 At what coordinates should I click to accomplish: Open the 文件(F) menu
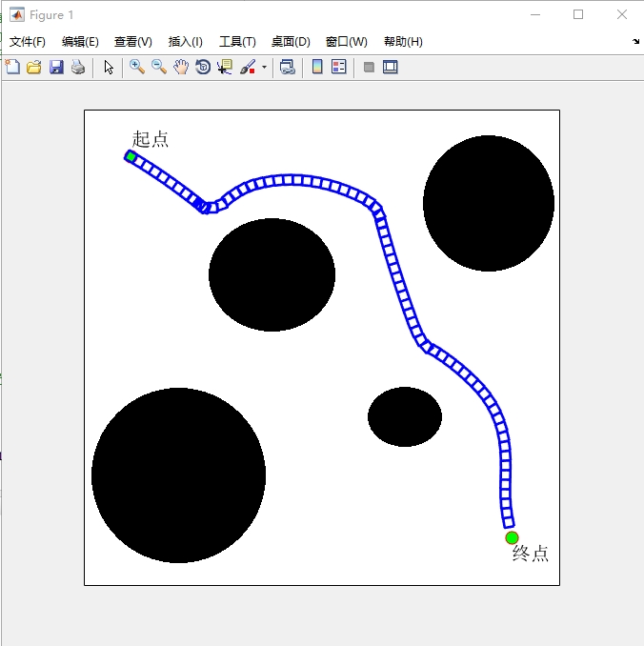click(28, 42)
